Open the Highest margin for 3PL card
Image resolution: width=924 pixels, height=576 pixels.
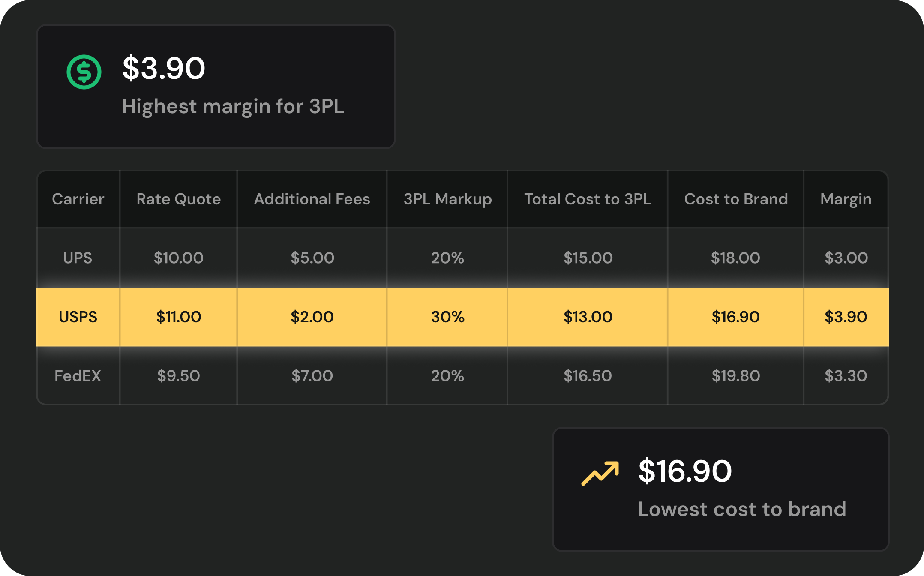[x=216, y=87]
